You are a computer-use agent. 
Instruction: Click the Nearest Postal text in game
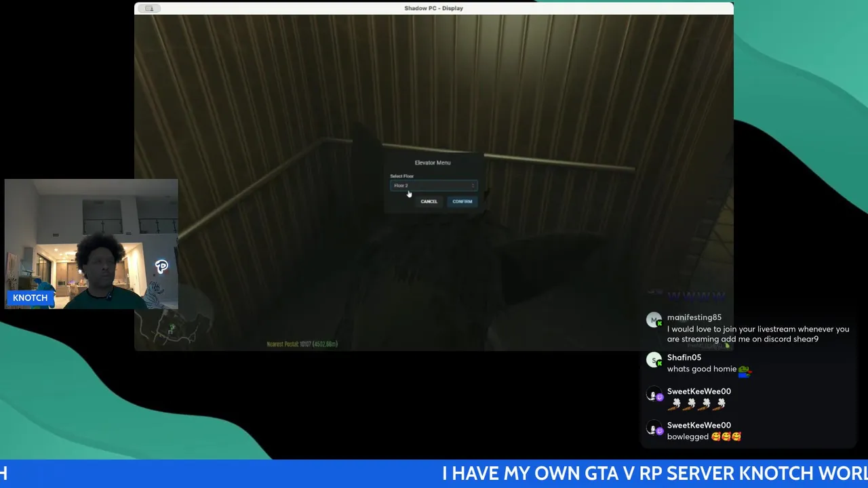coord(302,344)
